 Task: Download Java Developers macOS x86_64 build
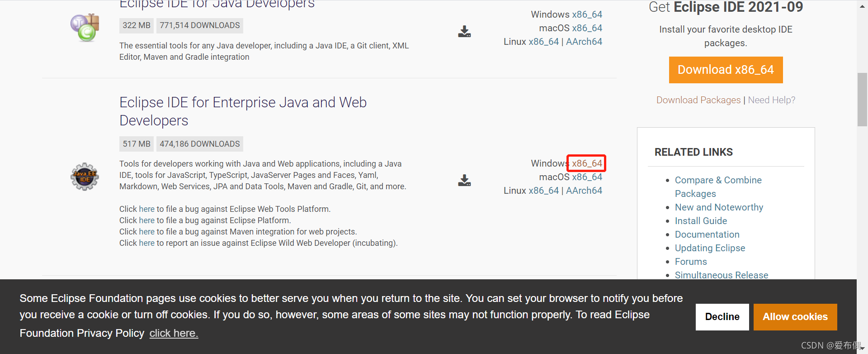pos(587,28)
